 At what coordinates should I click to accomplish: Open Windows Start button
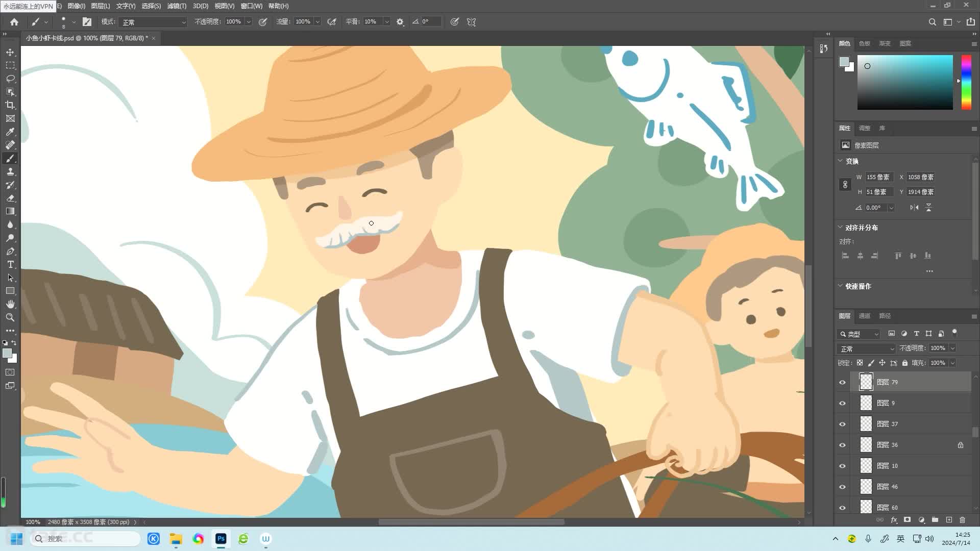click(x=16, y=539)
